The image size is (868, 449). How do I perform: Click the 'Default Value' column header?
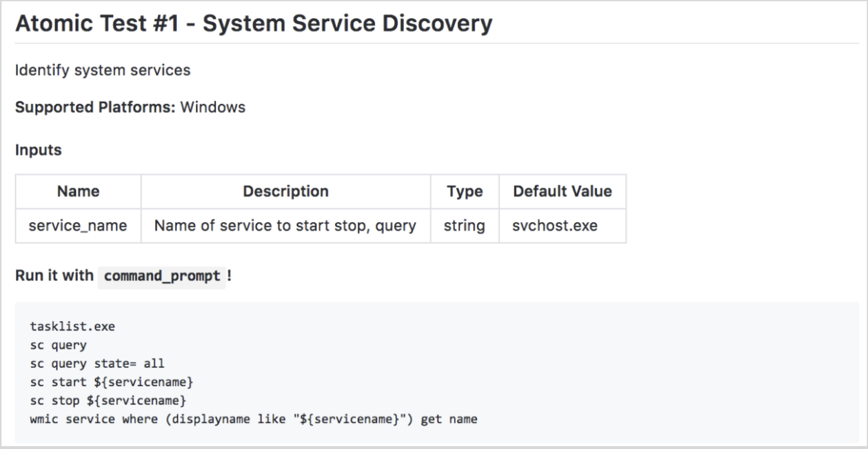pyautogui.click(x=563, y=192)
